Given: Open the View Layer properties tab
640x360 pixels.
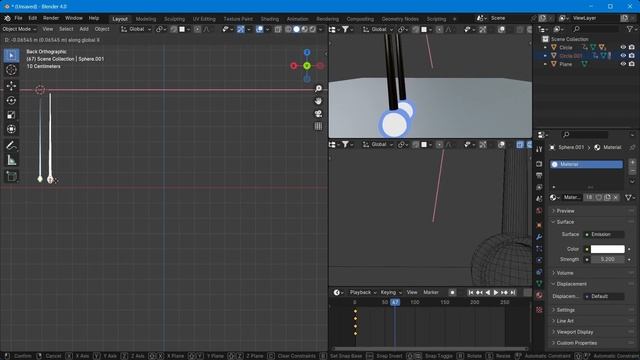Looking at the screenshot, I should pyautogui.click(x=539, y=187).
